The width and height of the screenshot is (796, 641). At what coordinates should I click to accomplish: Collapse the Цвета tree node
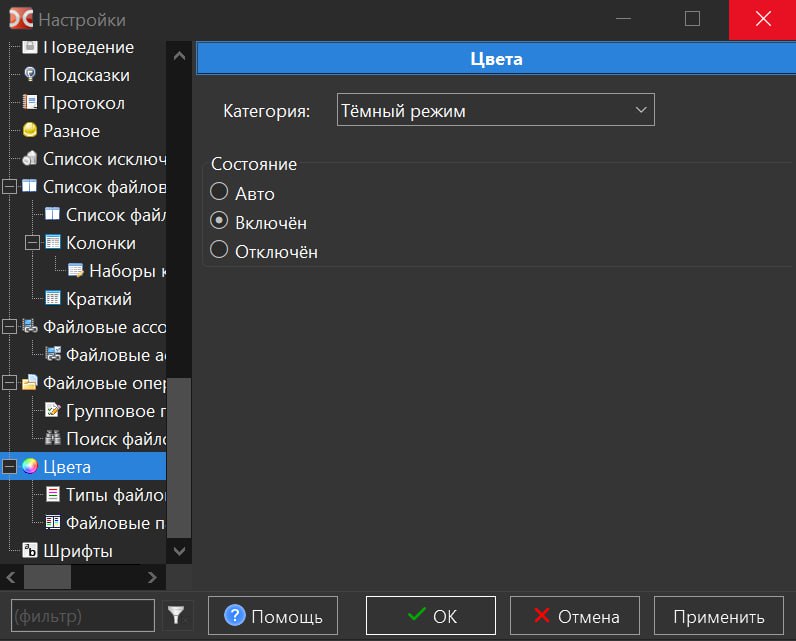tap(9, 467)
